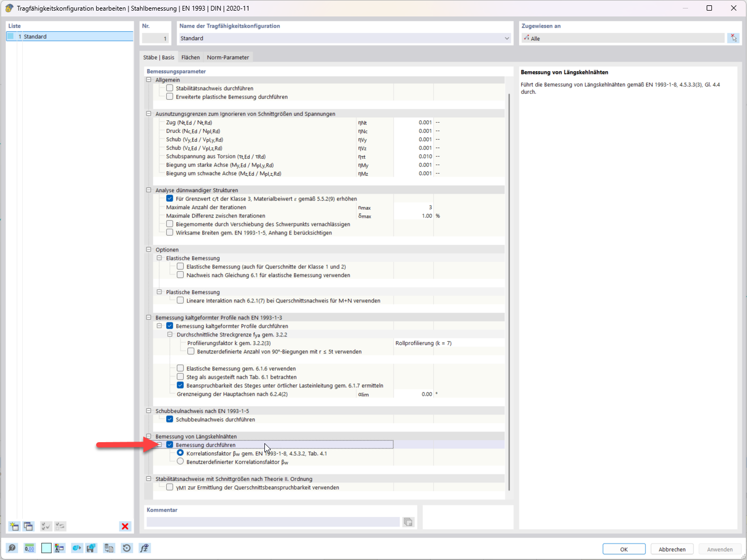
Task: Save configuration using diskette icon
Action: 91,548
